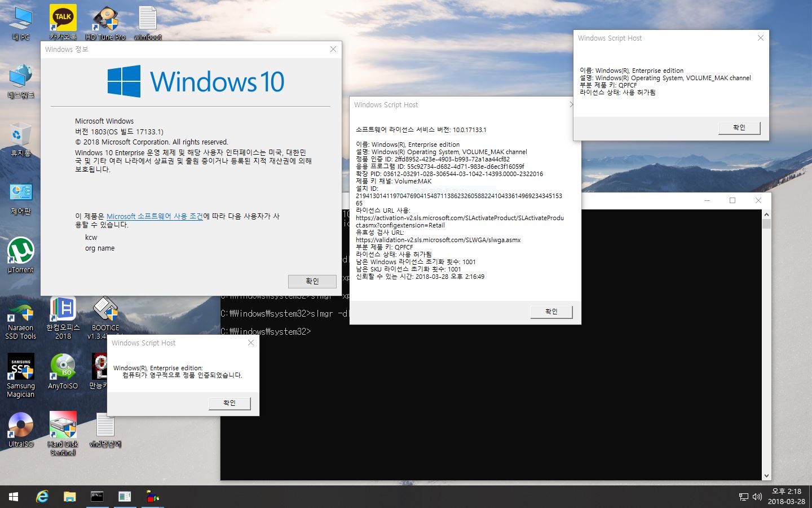Open the Windows Start menu

coord(14,497)
